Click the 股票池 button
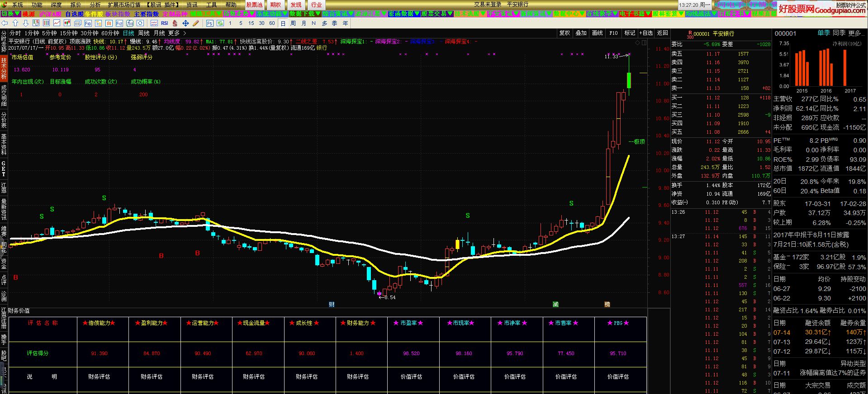 (x=254, y=5)
